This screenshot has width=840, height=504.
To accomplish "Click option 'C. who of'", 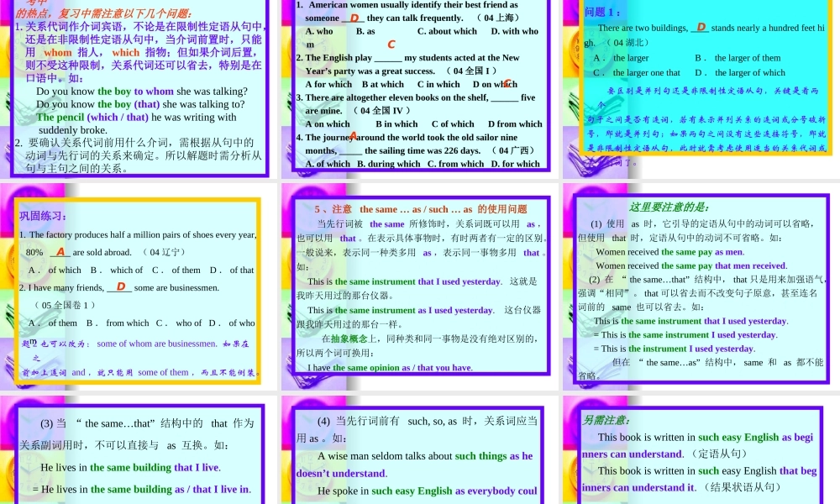I will click(179, 323).
